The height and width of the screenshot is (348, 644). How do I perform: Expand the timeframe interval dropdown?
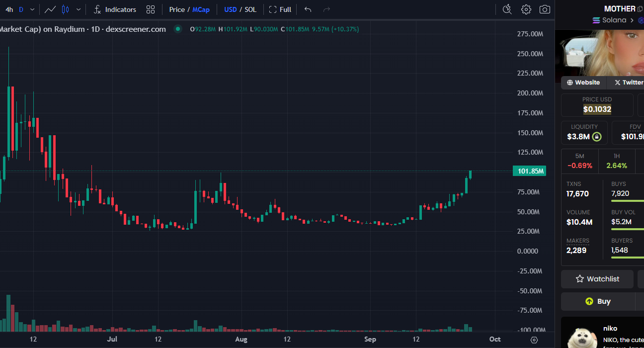(32, 9)
